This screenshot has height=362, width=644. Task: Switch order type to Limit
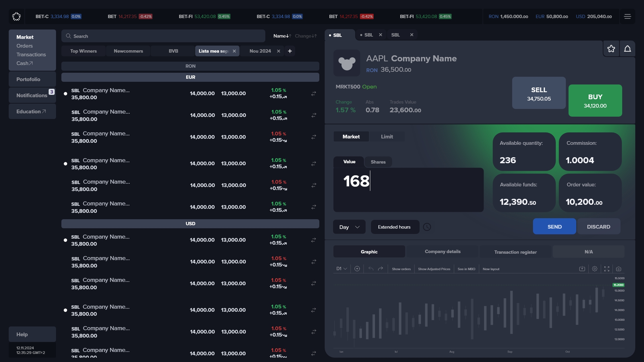[387, 137]
